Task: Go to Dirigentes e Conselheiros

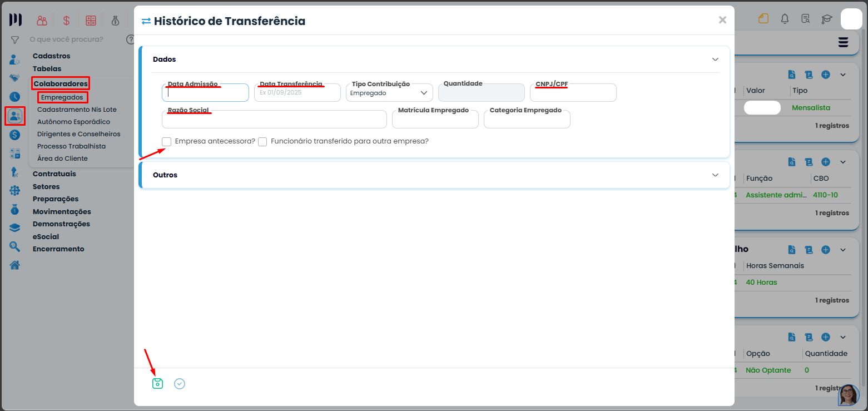Action: point(78,134)
